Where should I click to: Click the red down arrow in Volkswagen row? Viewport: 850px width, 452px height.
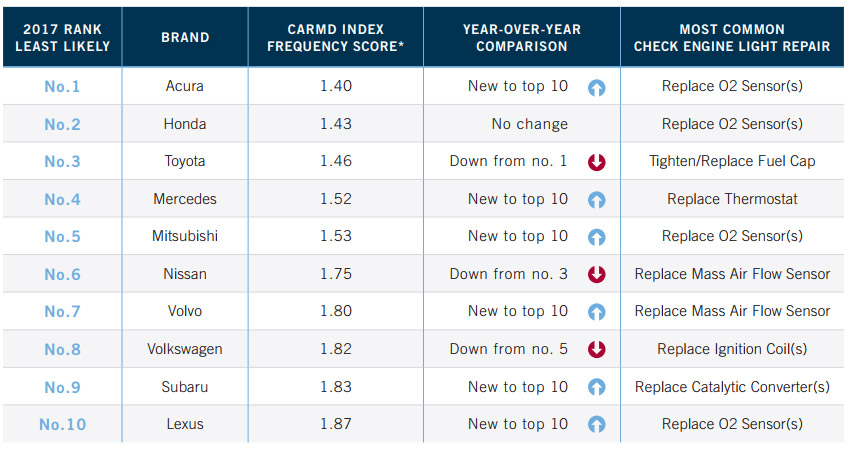pos(597,349)
